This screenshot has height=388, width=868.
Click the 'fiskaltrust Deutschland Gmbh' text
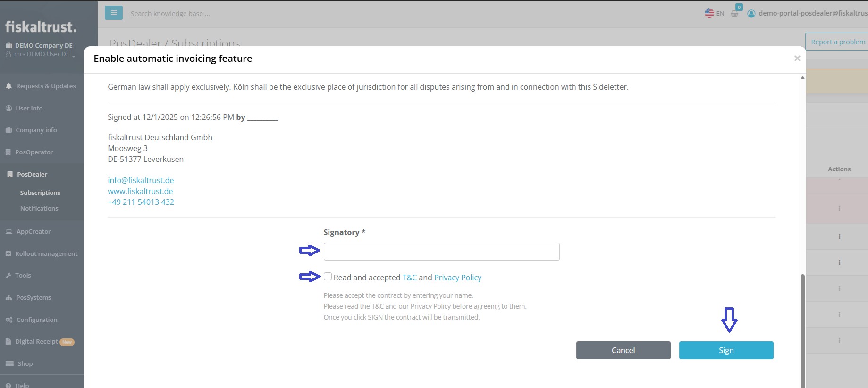tap(160, 137)
